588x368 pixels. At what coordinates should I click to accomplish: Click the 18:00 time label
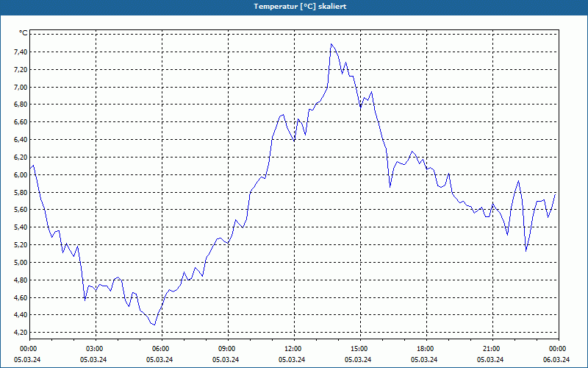click(x=426, y=349)
